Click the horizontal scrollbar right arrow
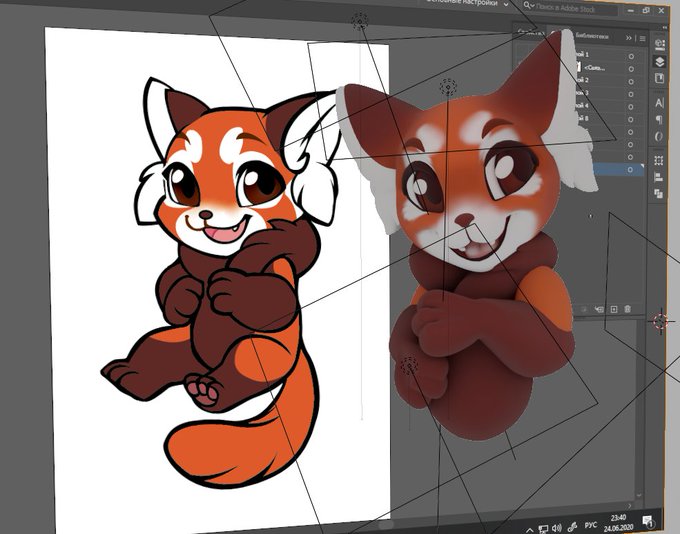 click(630, 506)
